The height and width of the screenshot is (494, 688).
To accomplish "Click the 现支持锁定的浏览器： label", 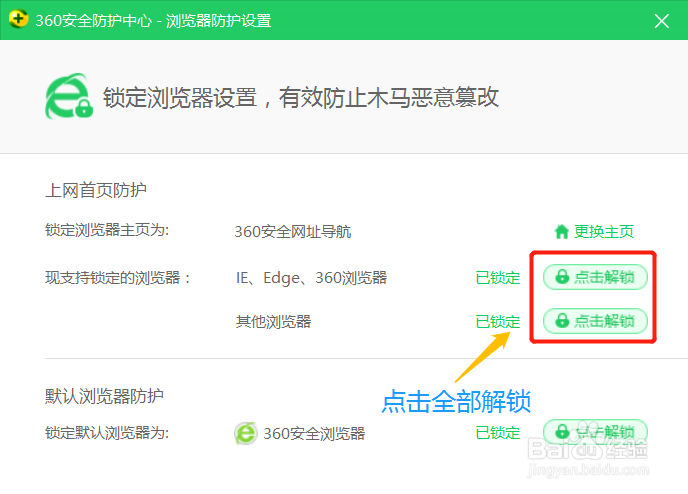I will tap(118, 278).
